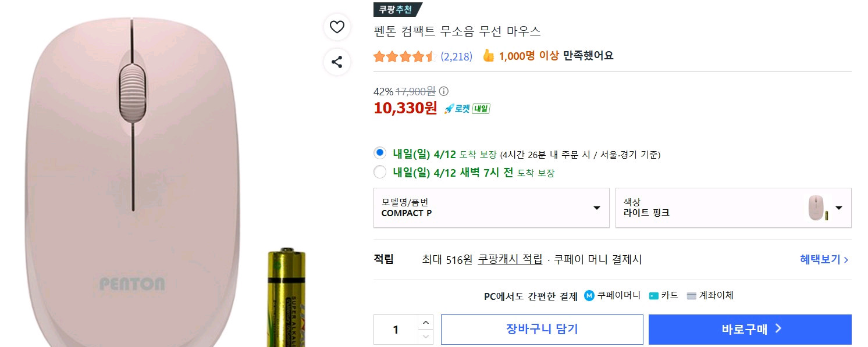This screenshot has width=868, height=347.
Task: Click the 계좌이체 bank transfer icon
Action: [x=692, y=295]
